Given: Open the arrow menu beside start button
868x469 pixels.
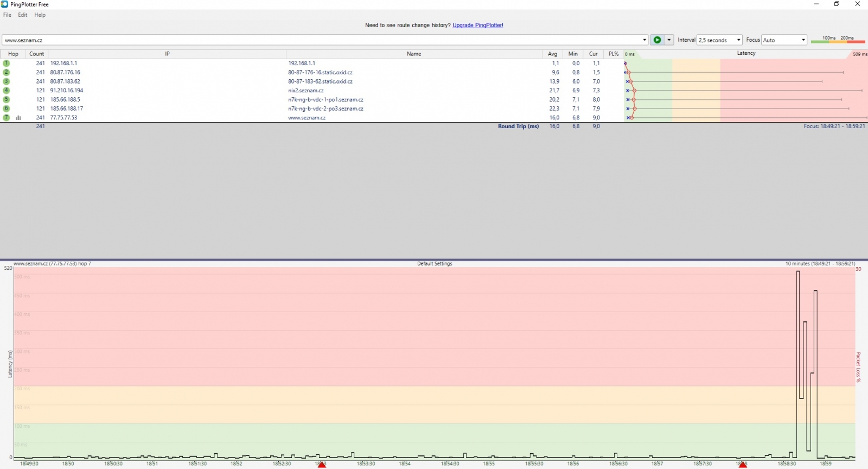Looking at the screenshot, I should click(x=669, y=40).
